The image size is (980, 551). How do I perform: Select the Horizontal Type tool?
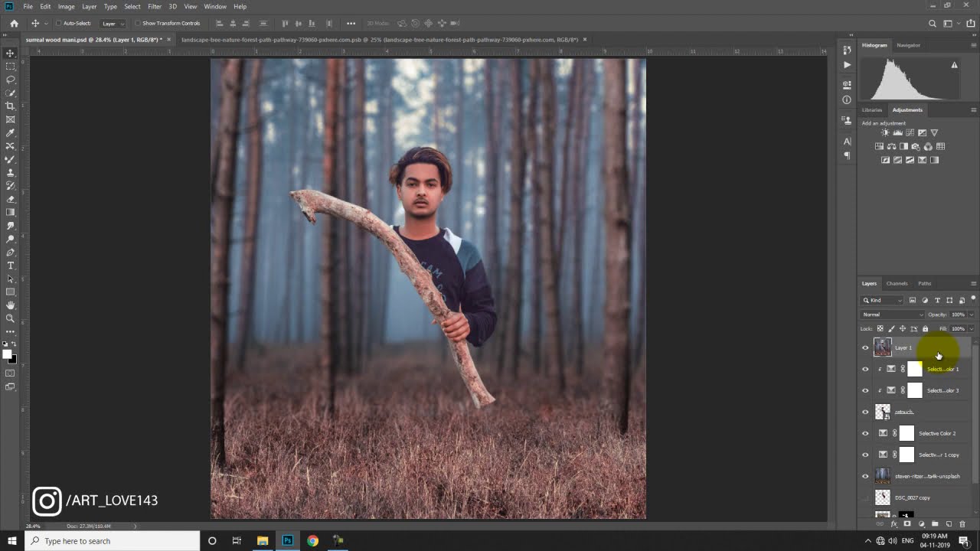click(x=11, y=266)
